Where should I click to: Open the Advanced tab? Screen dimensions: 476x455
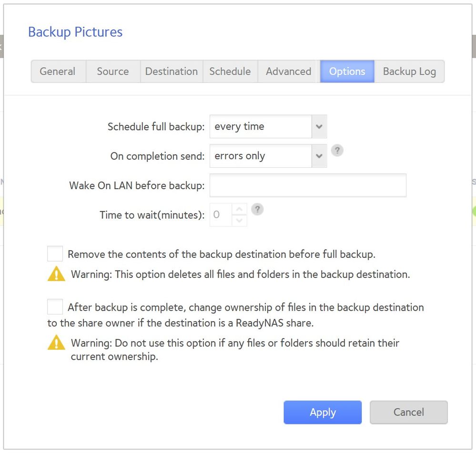click(288, 71)
